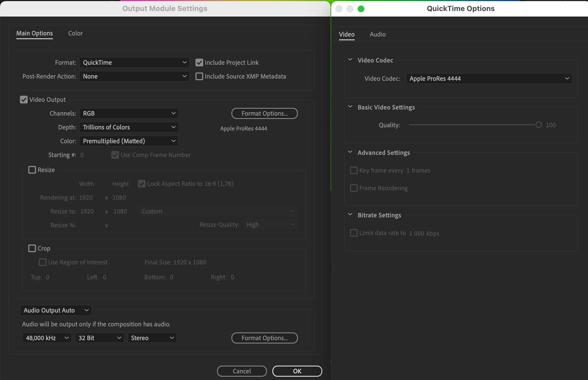The height and width of the screenshot is (380, 588).
Task: Open the Depth Trillions of Colors dropdown
Action: [x=129, y=127]
